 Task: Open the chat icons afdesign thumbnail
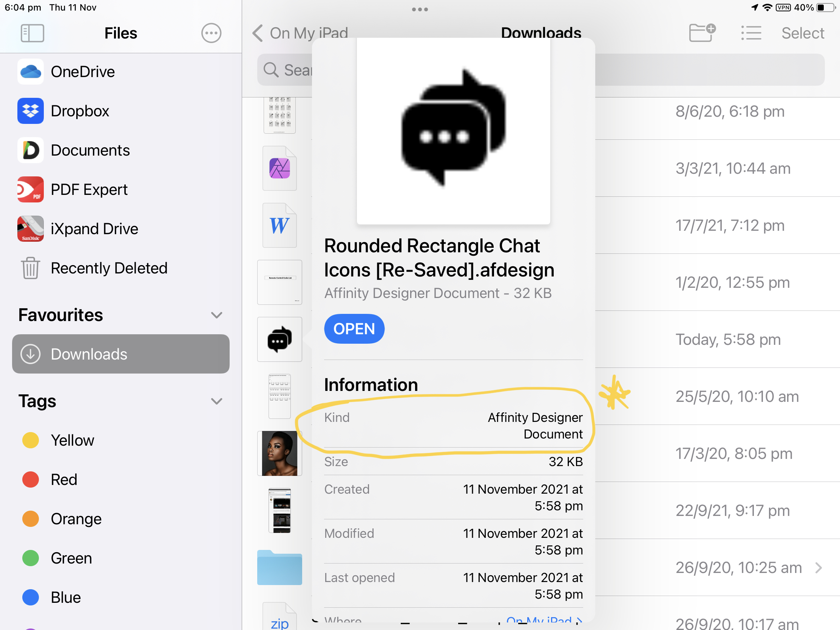(x=279, y=339)
